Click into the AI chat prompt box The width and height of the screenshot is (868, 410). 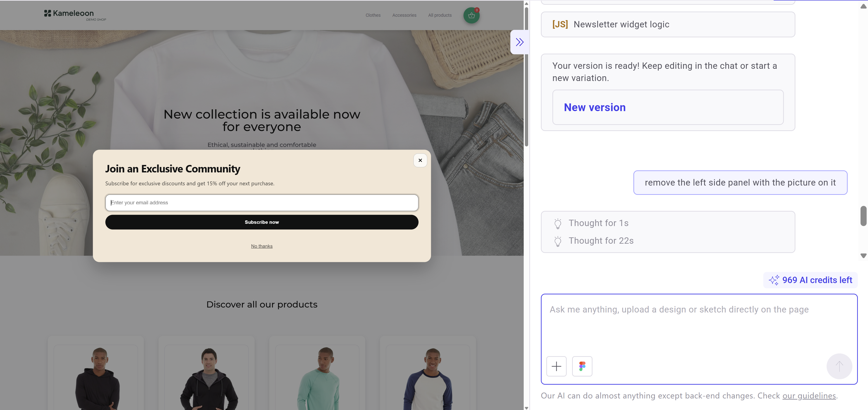(x=699, y=323)
